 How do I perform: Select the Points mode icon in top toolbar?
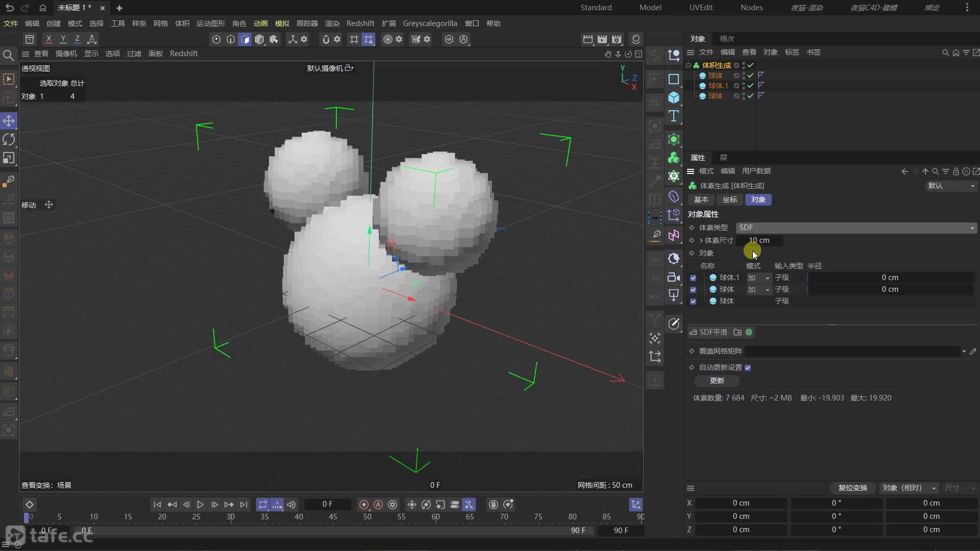[x=216, y=39]
